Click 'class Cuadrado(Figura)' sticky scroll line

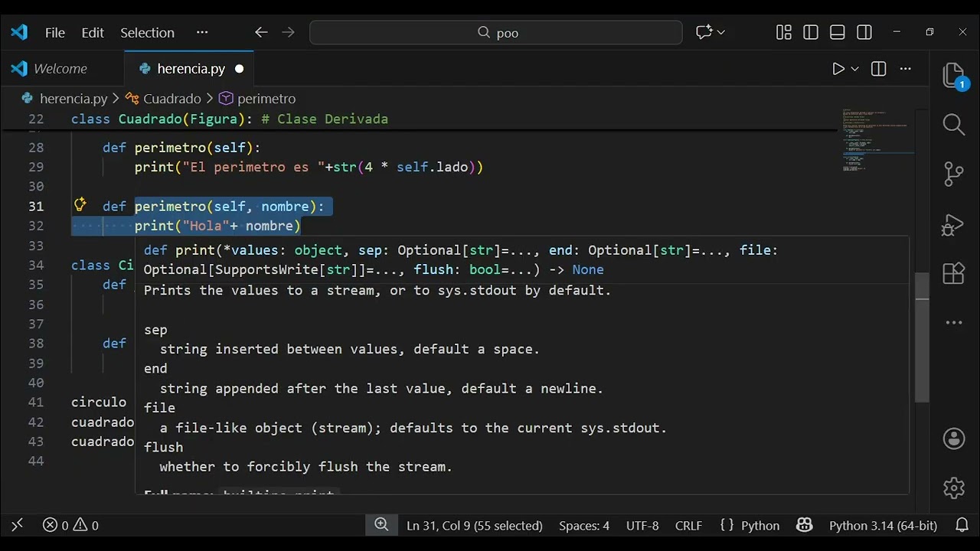pos(230,119)
